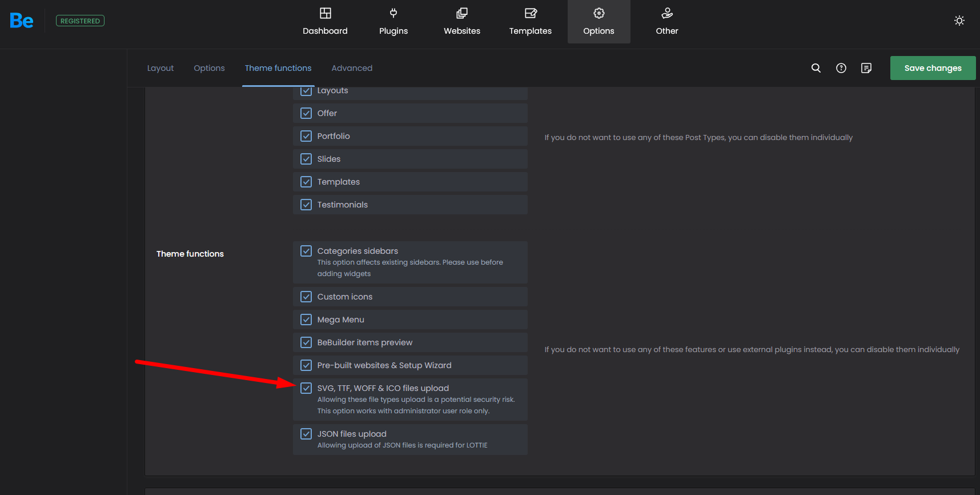980x495 pixels.
Task: Open the notes/changelog icon
Action: pos(866,68)
